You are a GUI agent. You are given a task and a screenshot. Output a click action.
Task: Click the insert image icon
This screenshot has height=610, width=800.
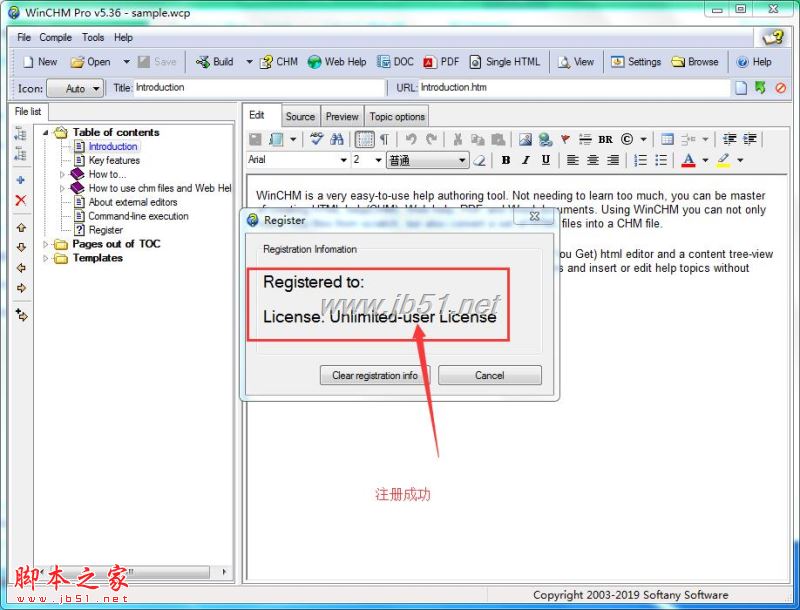tap(525, 139)
